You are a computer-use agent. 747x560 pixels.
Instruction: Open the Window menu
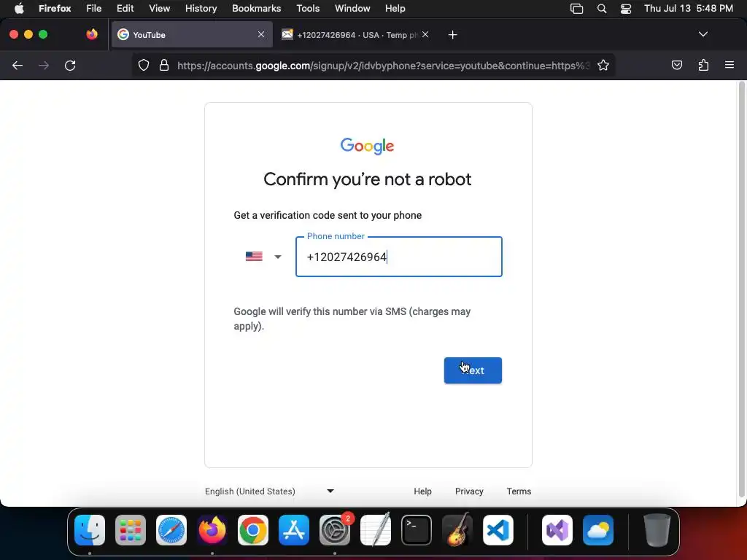tap(352, 8)
